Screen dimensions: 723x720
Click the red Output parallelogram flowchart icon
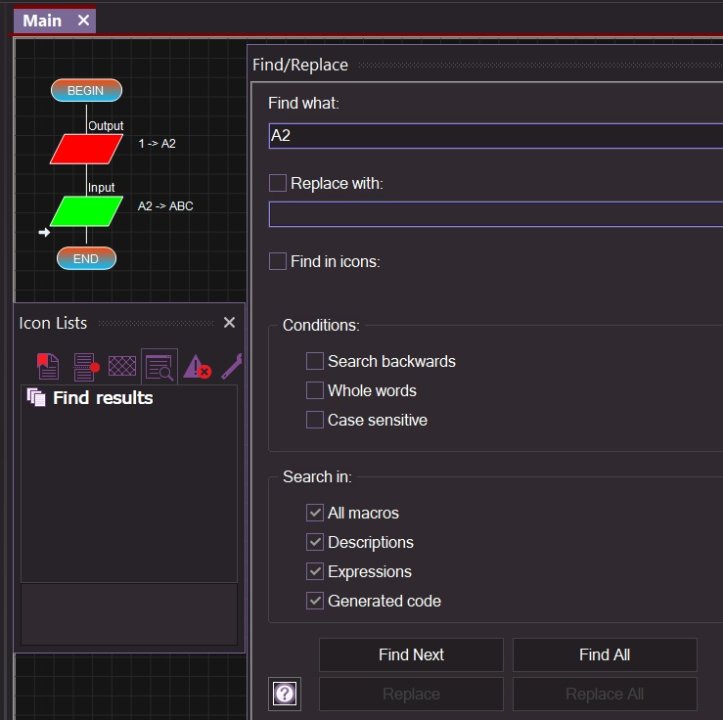[86, 149]
